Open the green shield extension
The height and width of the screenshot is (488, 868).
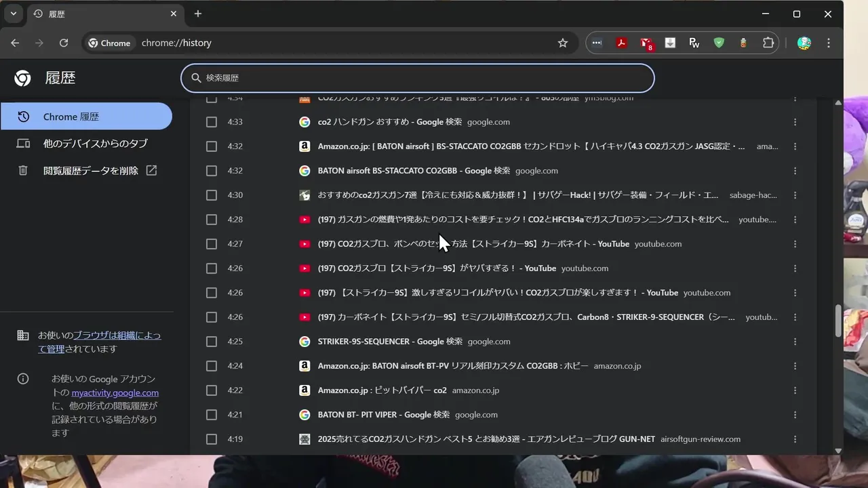[719, 43]
